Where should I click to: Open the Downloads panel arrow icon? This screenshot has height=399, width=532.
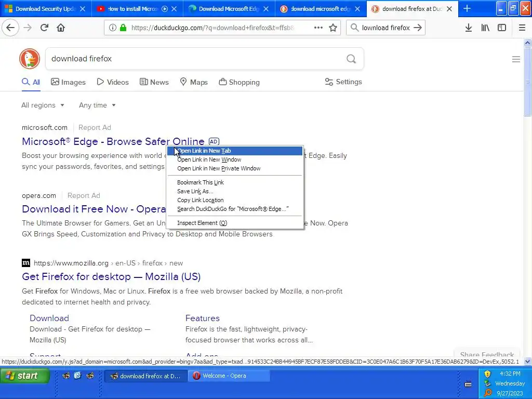[x=469, y=28]
